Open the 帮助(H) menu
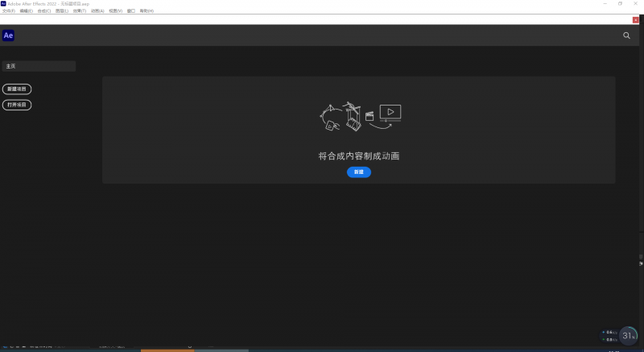644x352 pixels. (x=147, y=11)
